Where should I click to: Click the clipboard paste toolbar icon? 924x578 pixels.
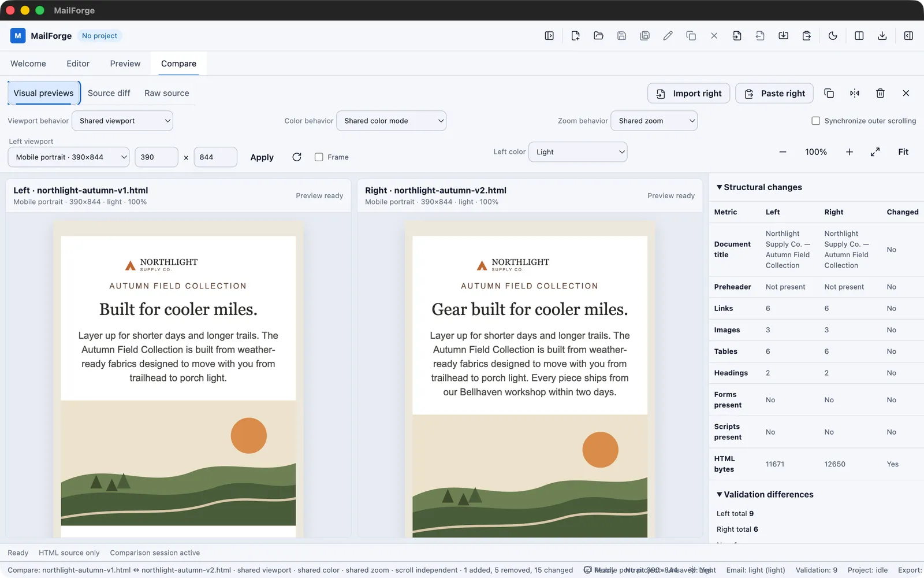[806, 36]
